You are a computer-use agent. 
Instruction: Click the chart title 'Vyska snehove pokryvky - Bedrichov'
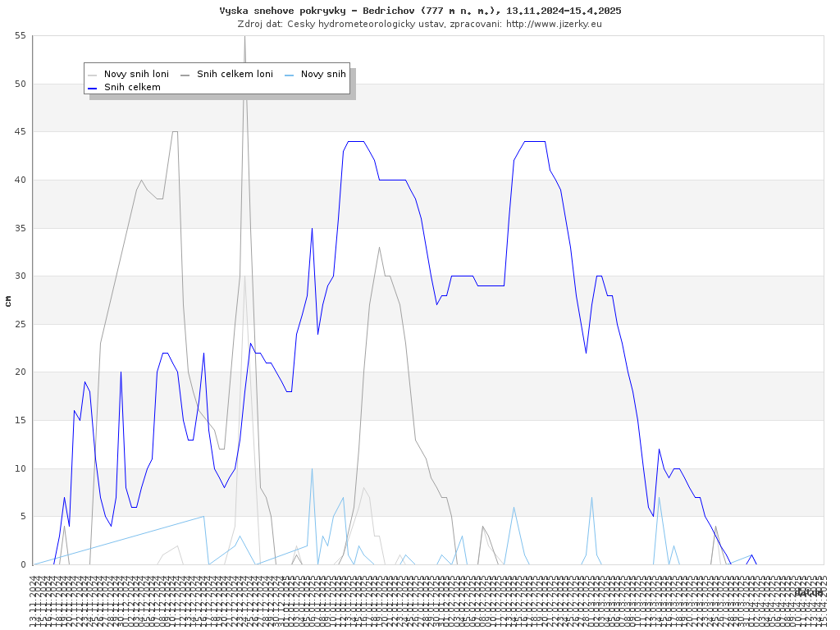(x=420, y=11)
